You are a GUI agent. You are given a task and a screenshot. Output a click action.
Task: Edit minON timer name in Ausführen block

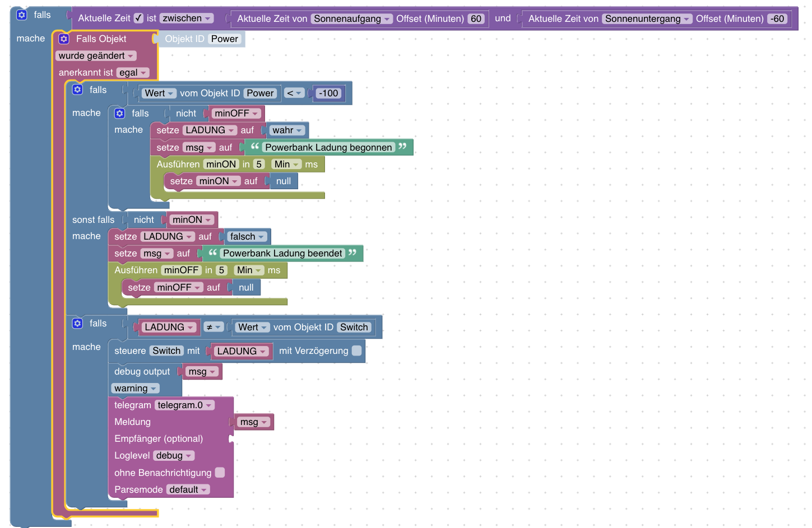click(x=221, y=164)
